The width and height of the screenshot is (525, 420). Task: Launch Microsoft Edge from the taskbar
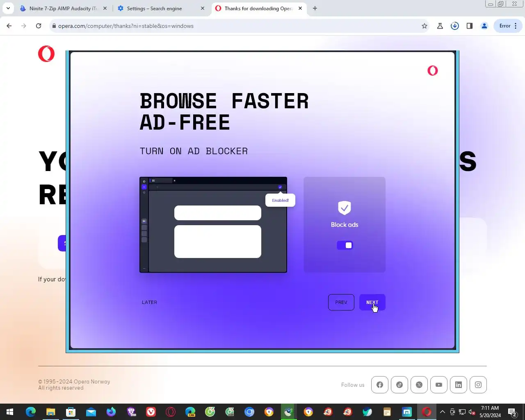(x=31, y=412)
